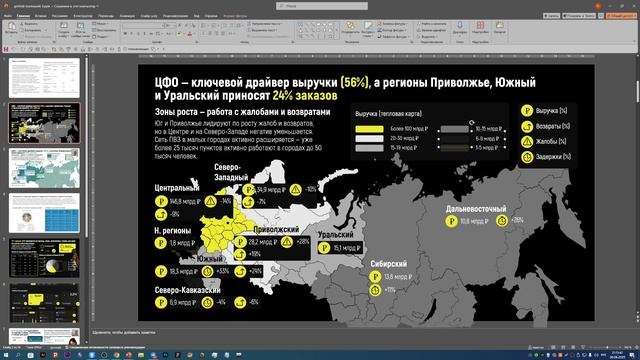The image size is (640, 360).
Task: Click the increase font size icon
Action: [x=179, y=25]
